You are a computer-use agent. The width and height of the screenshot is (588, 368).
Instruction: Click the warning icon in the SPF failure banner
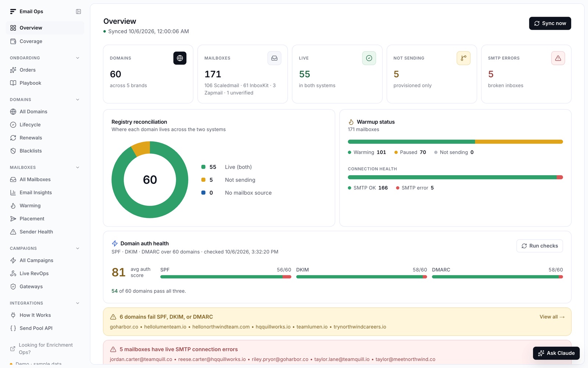tap(113, 317)
